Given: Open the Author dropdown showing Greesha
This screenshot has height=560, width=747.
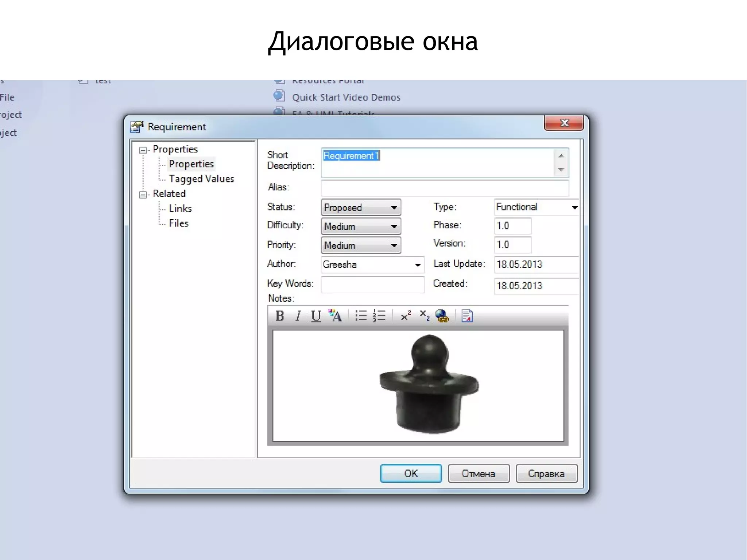Looking at the screenshot, I should point(372,264).
